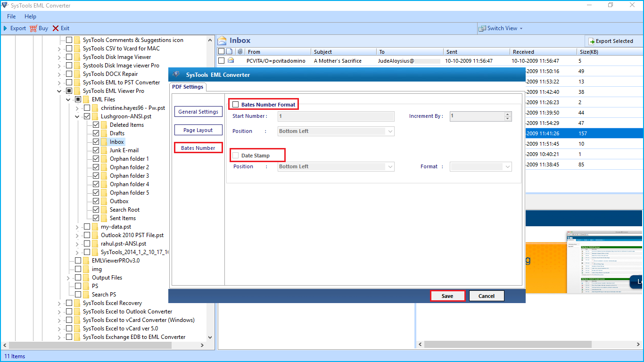The image size is (644, 362).
Task: Open Bates Number section
Action: [198, 148]
